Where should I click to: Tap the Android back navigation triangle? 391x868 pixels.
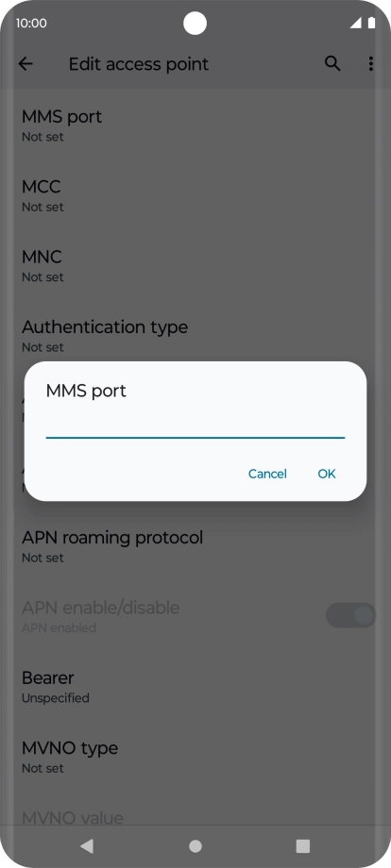(86, 845)
